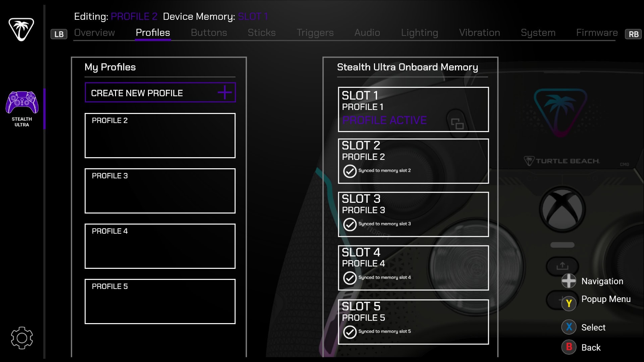The height and width of the screenshot is (362, 644).
Task: Click the B button Back icon
Action: click(569, 347)
